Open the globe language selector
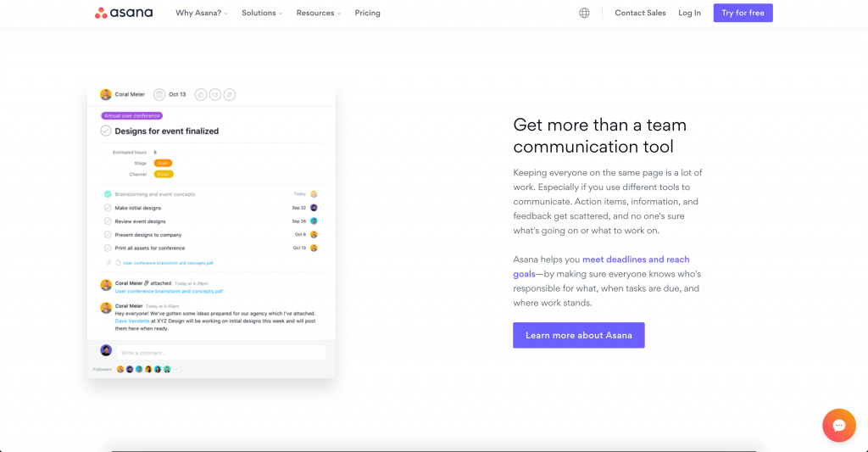The width and height of the screenshot is (868, 452). [x=584, y=13]
